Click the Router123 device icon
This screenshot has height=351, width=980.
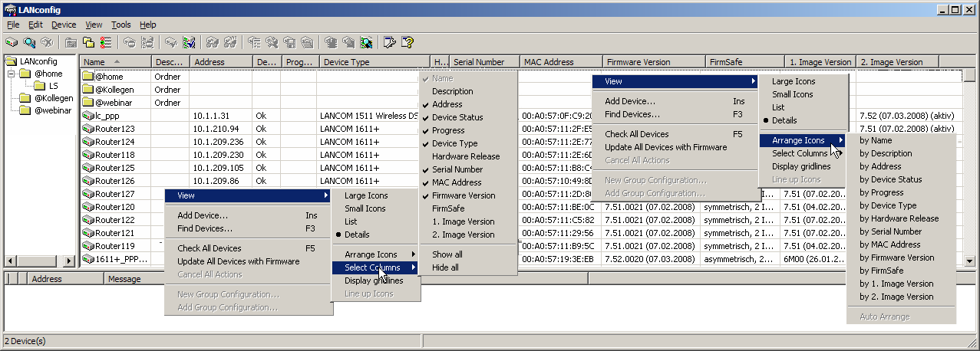pyautogui.click(x=88, y=129)
